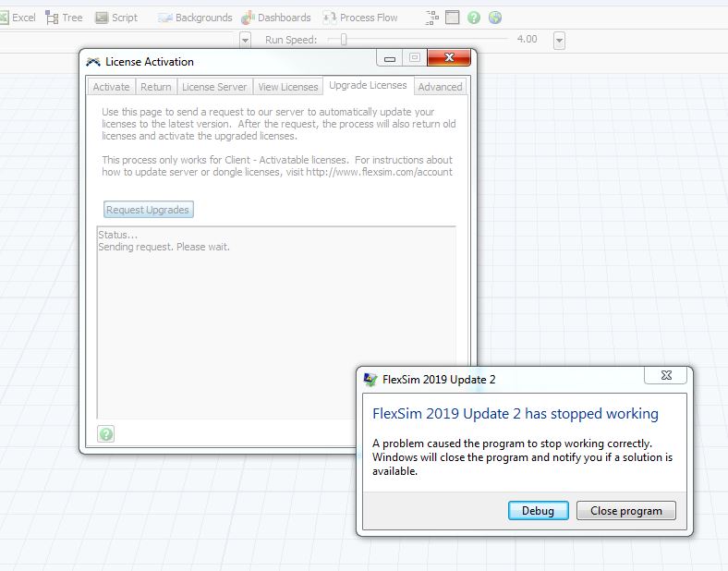Open the Tree view button
The height and width of the screenshot is (571, 728).
click(x=64, y=18)
